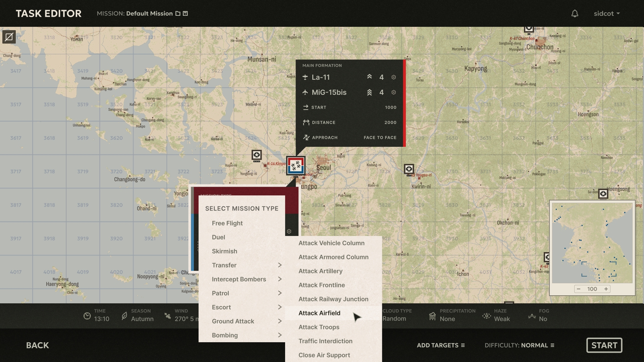Click the crossed-square icon on the map
This screenshot has height=362, width=644.
point(9,37)
